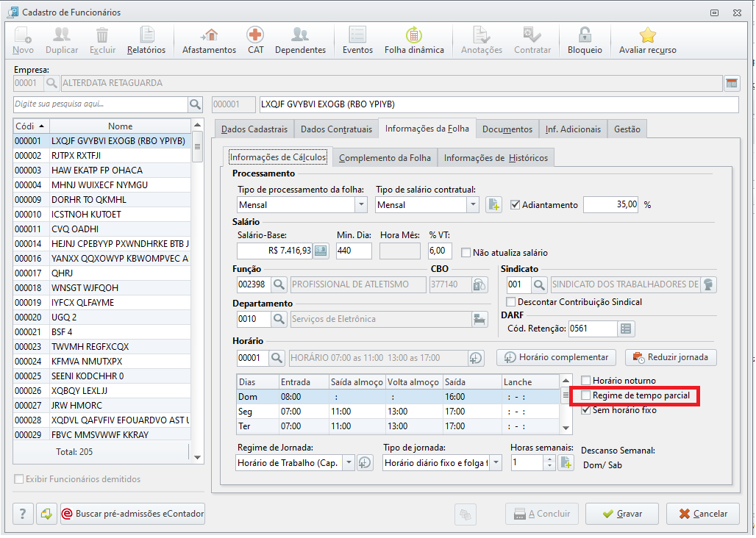Search Função with the magnifier icon
This screenshot has width=756, height=538.
click(x=279, y=284)
